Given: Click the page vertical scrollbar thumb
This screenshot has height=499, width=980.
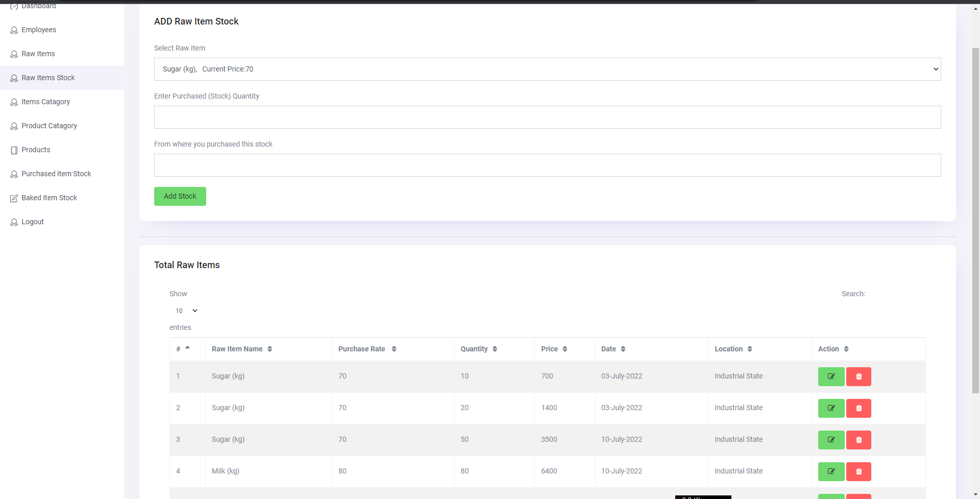Looking at the screenshot, I should click(975, 220).
